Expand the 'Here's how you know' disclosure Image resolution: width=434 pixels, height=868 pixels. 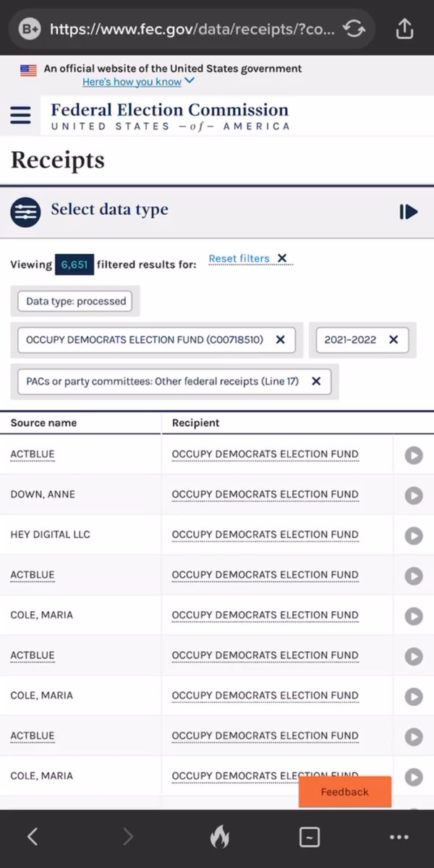point(138,82)
